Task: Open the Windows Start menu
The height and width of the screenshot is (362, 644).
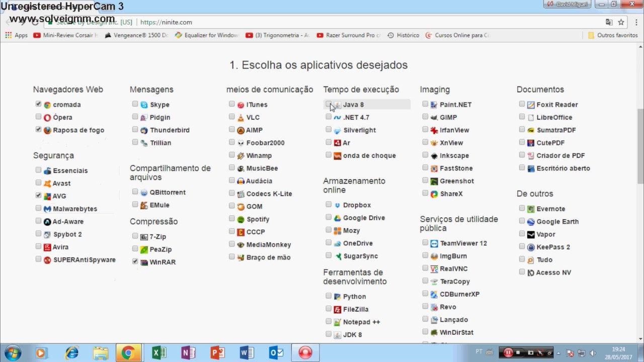Action: [x=12, y=352]
